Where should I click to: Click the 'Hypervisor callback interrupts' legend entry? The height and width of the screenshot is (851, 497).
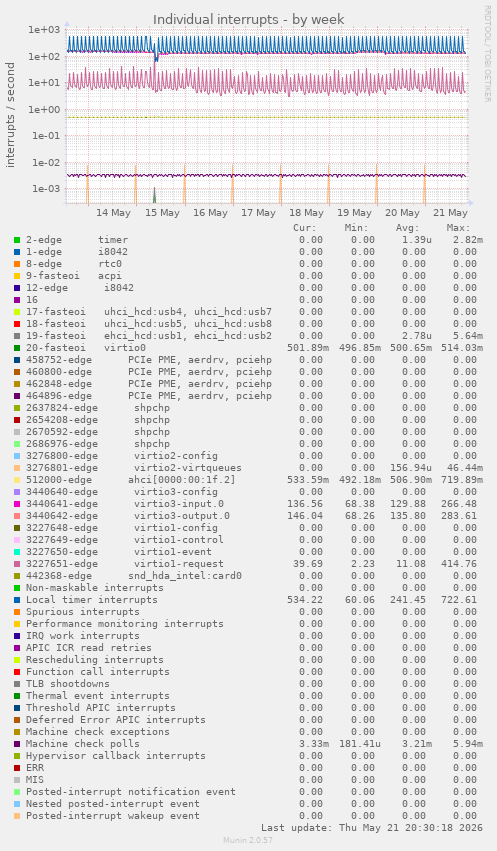click(x=116, y=755)
